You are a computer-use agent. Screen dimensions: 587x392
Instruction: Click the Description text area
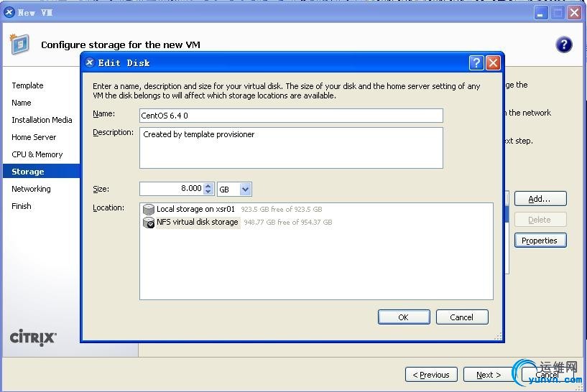pyautogui.click(x=291, y=148)
